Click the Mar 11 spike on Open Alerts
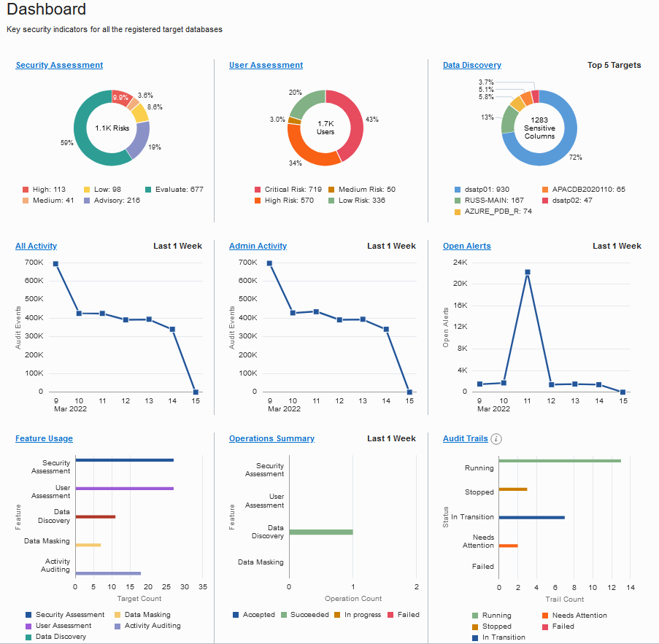Image resolution: width=659 pixels, height=644 pixels. click(527, 272)
